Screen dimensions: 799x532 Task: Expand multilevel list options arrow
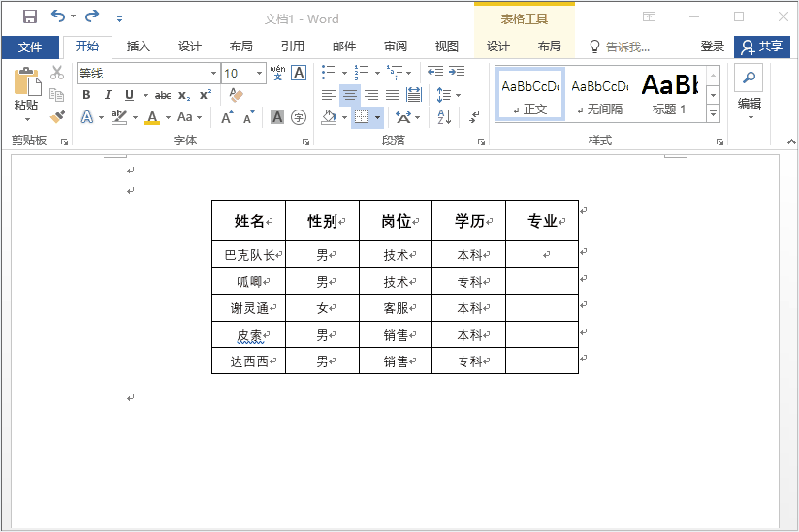[408, 74]
